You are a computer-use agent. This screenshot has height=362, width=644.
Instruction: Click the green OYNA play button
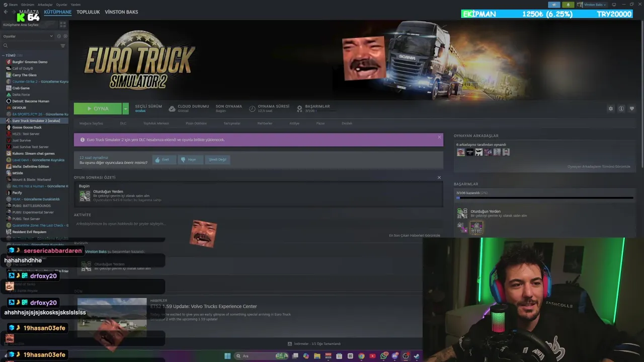(x=98, y=109)
